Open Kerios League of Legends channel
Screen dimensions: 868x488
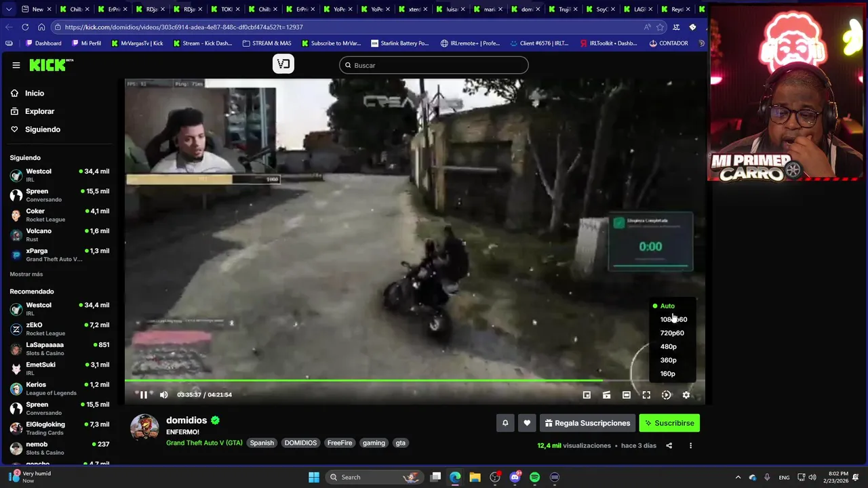(x=60, y=388)
